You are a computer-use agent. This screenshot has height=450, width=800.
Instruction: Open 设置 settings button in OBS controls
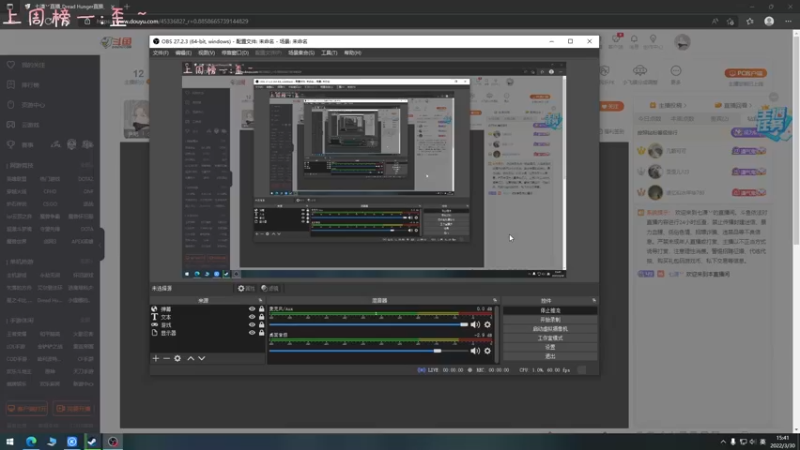point(550,347)
